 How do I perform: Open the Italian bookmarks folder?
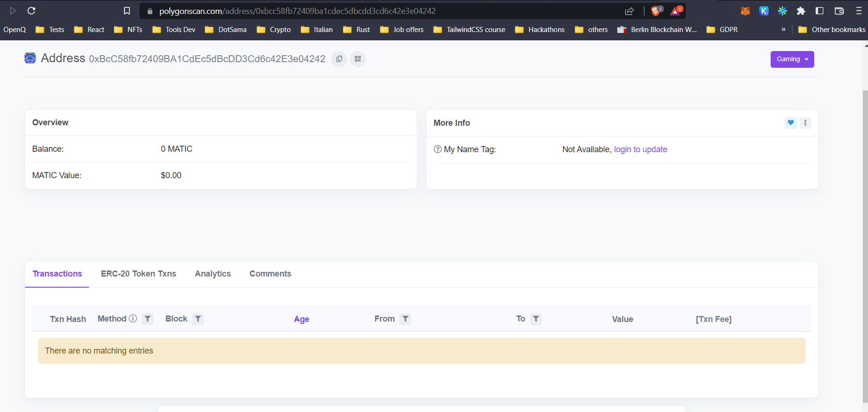point(317,29)
